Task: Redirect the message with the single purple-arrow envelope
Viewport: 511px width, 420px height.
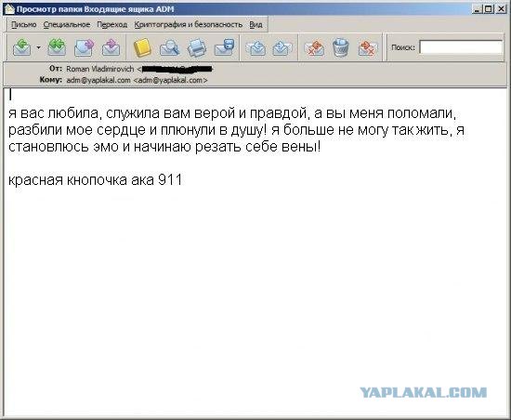Action: 111,47
